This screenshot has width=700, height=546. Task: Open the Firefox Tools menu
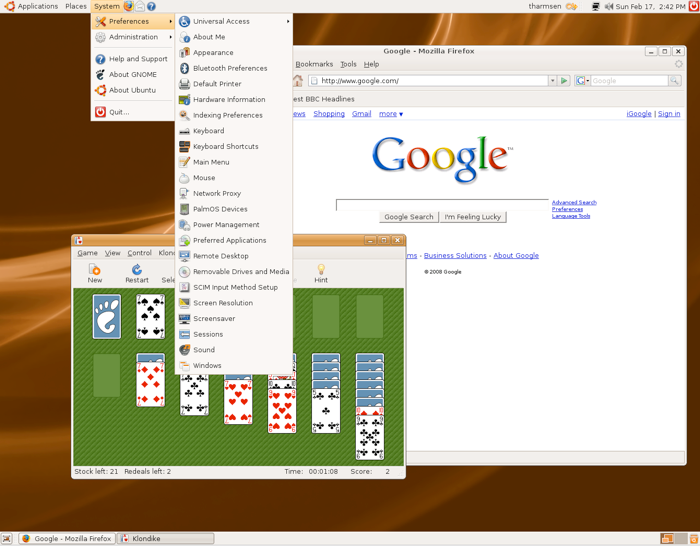click(348, 64)
